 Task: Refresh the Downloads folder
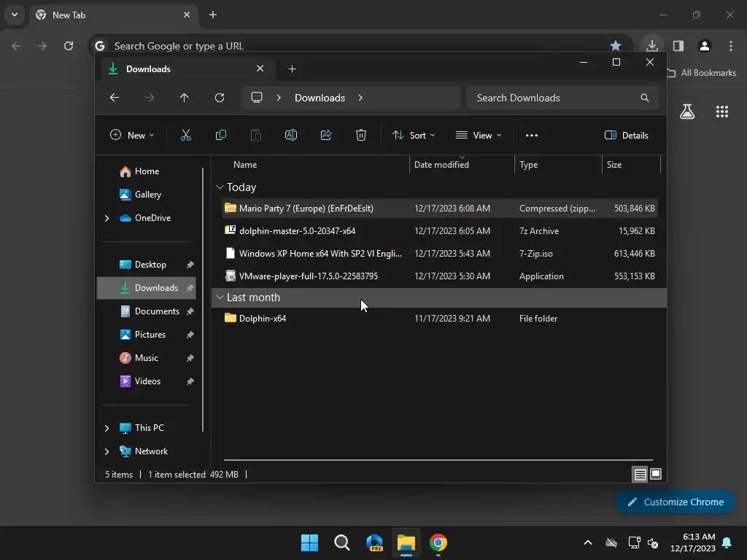click(220, 98)
